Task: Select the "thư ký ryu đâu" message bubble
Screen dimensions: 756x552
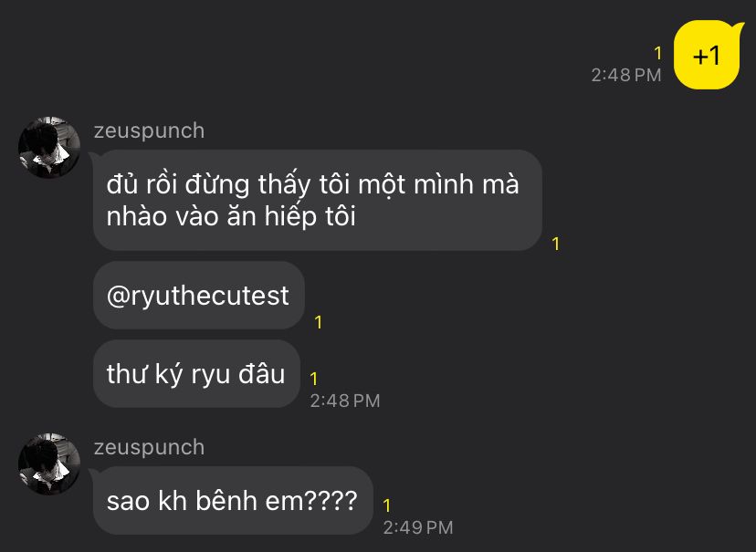Action: (x=196, y=373)
